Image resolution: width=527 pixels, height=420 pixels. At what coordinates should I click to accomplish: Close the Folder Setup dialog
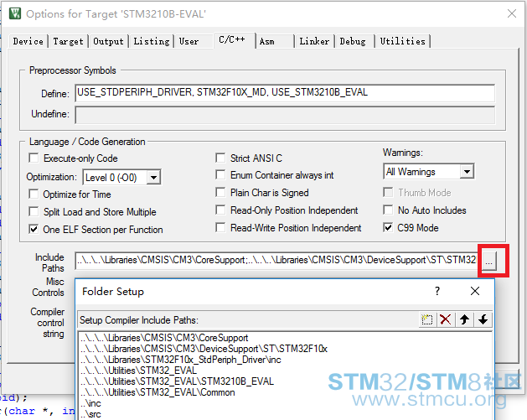(x=475, y=291)
